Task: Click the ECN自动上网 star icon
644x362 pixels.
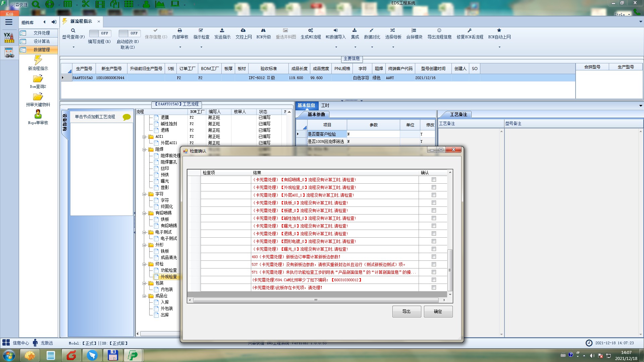Action: (x=499, y=31)
